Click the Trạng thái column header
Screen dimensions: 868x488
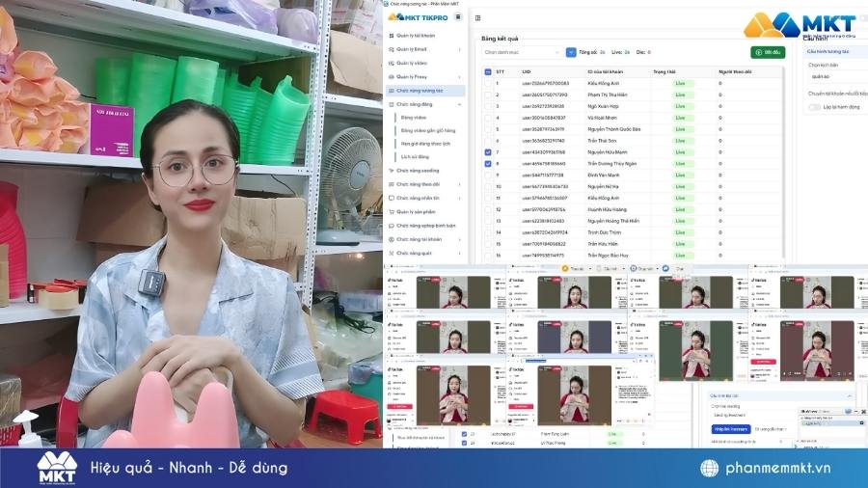click(664, 72)
